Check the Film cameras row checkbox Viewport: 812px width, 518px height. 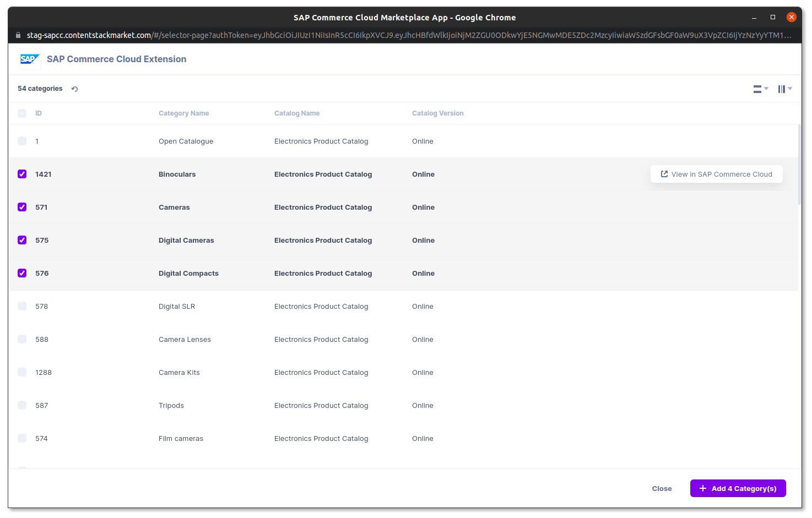(22, 438)
